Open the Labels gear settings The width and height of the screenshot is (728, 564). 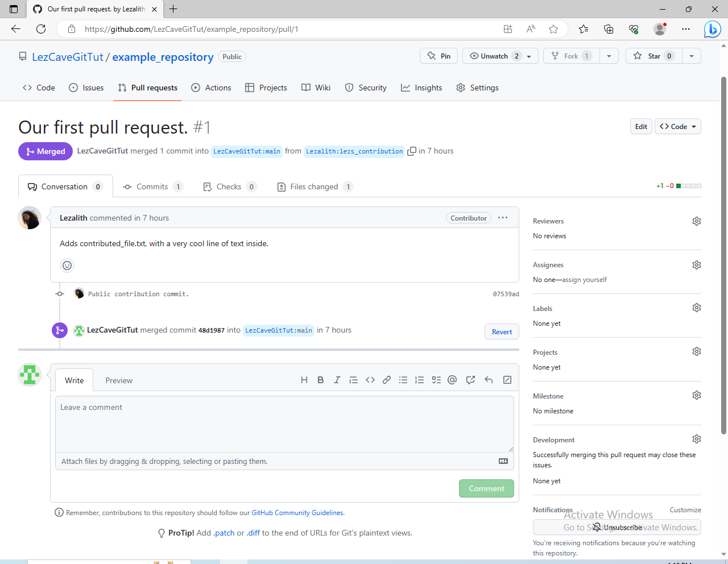pyautogui.click(x=697, y=308)
